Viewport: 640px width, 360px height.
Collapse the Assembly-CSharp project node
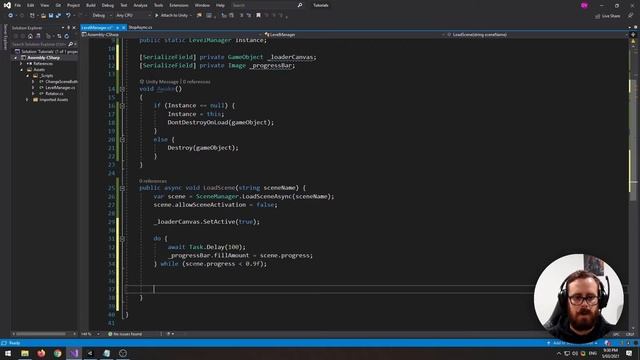(x=16, y=58)
